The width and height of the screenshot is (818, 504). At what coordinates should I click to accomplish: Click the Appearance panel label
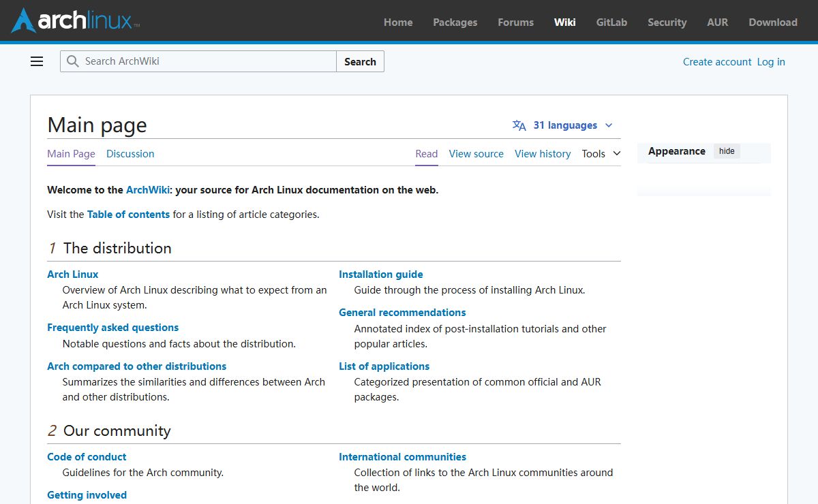point(676,151)
